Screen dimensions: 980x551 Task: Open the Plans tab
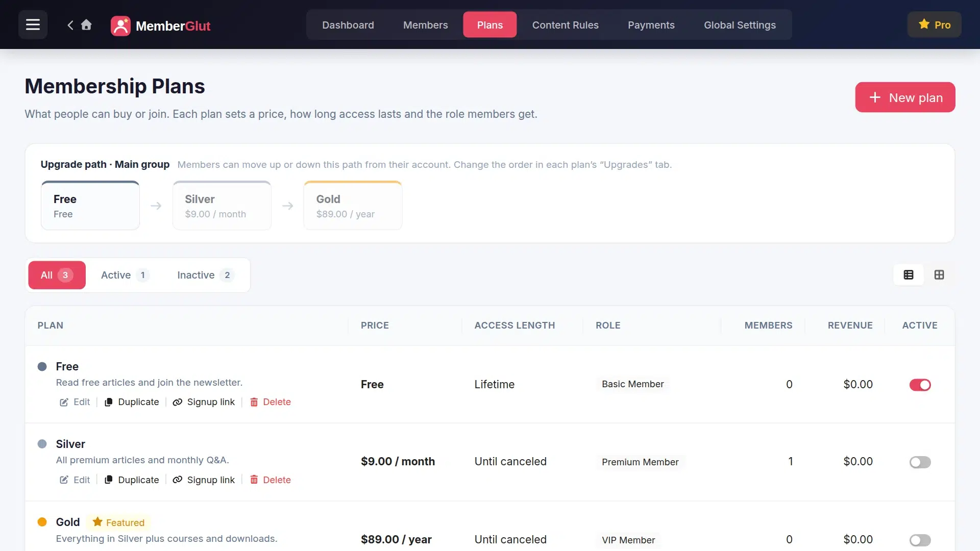(x=490, y=25)
